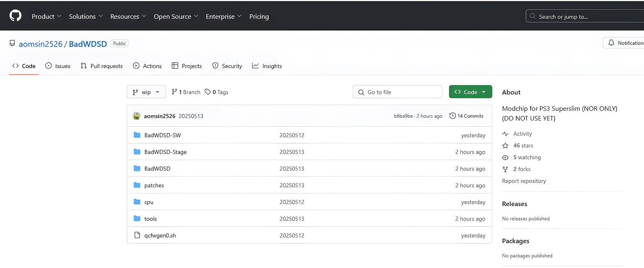Go to the Insights tab
Screen dimensions: 644x268
coord(267,66)
